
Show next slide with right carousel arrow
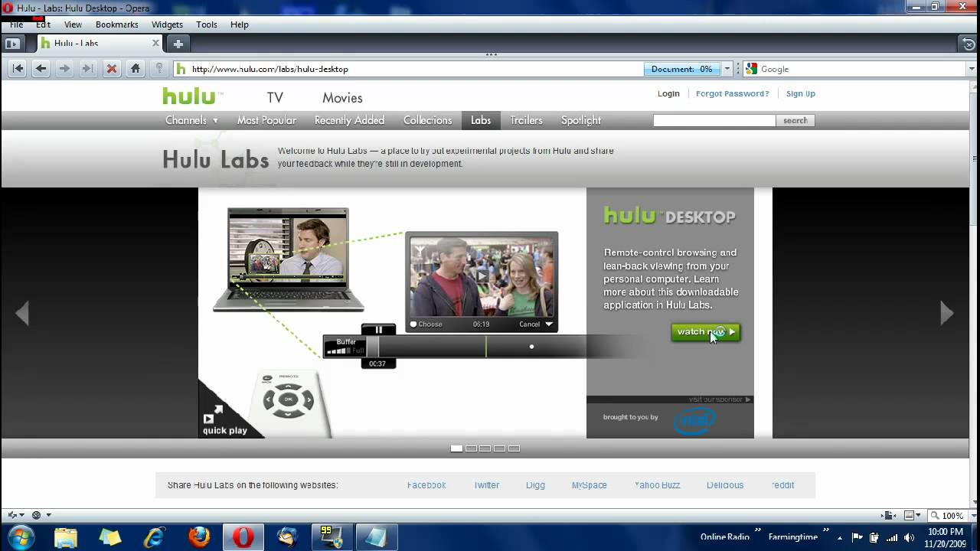(947, 312)
